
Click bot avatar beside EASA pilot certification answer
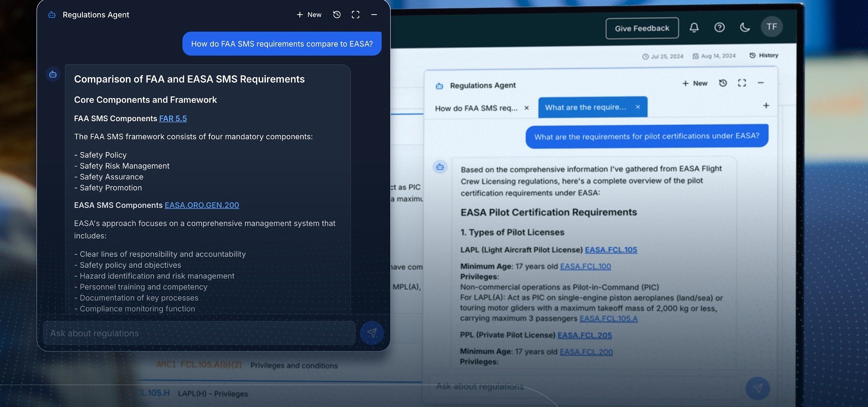pos(440,167)
